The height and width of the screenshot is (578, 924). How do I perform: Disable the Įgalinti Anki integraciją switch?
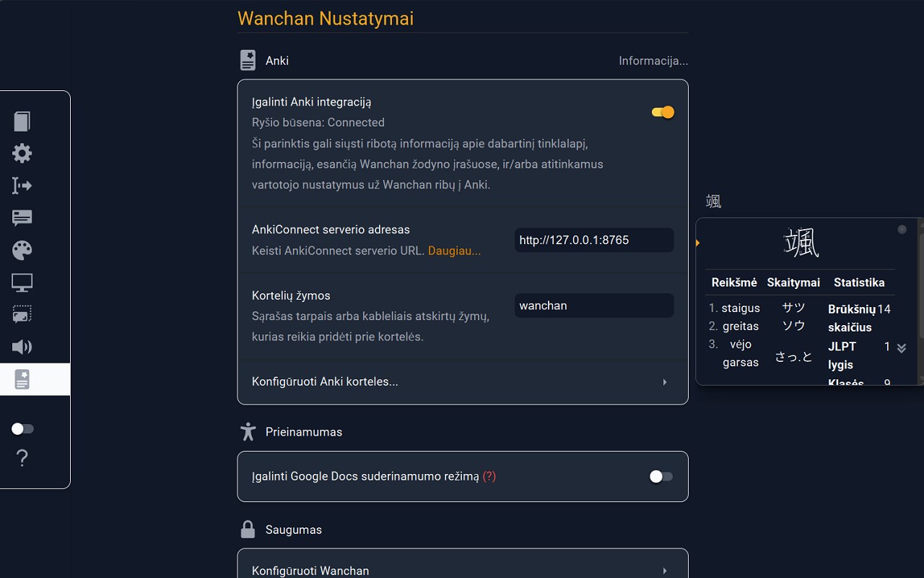pos(663,112)
